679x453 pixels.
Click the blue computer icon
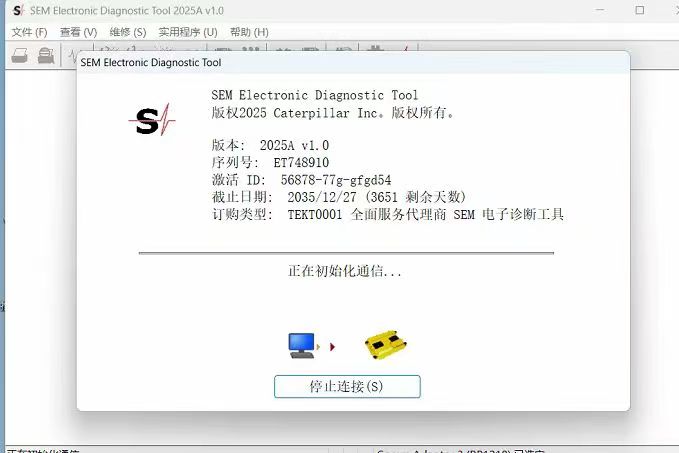coord(302,346)
